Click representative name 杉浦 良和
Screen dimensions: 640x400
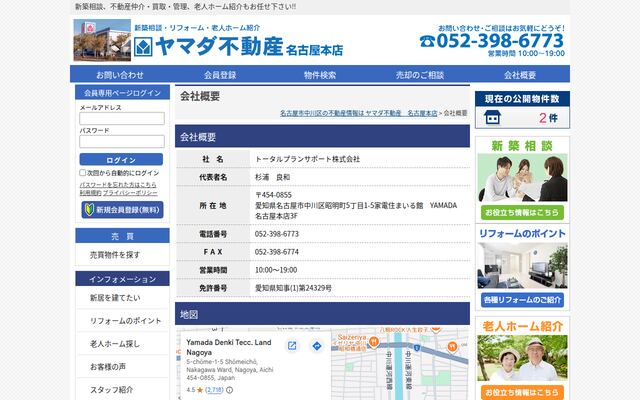coord(273,177)
